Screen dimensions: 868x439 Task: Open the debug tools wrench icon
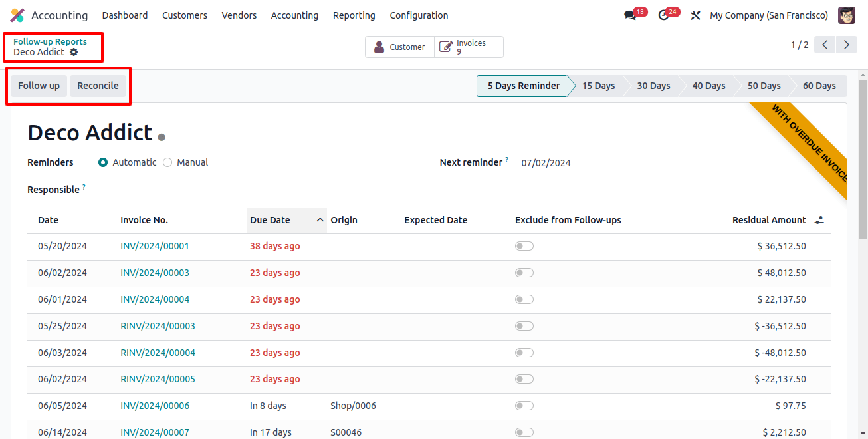click(x=696, y=15)
